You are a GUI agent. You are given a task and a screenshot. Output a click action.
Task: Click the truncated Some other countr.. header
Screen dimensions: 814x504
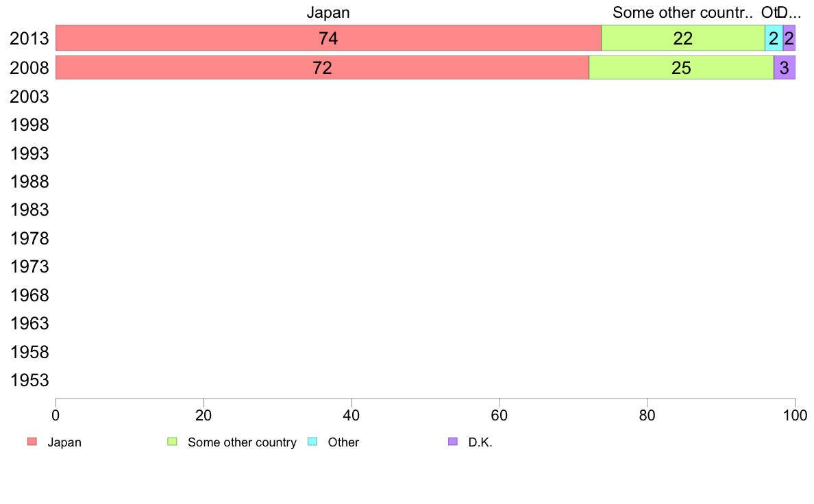682,12
